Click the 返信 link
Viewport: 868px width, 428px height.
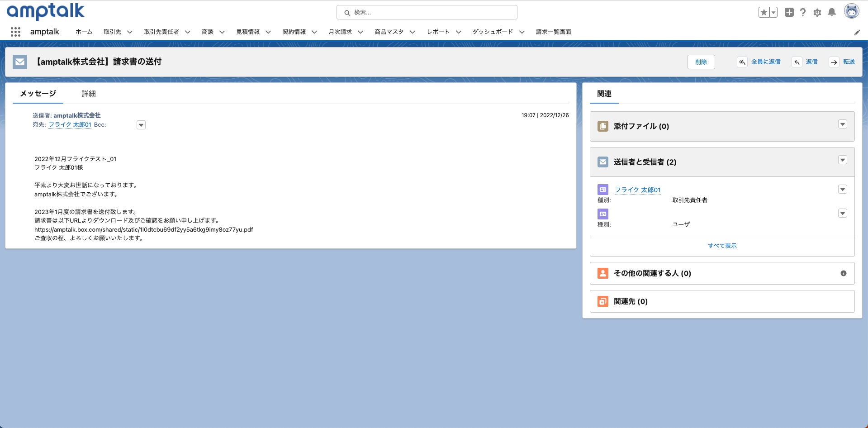812,62
